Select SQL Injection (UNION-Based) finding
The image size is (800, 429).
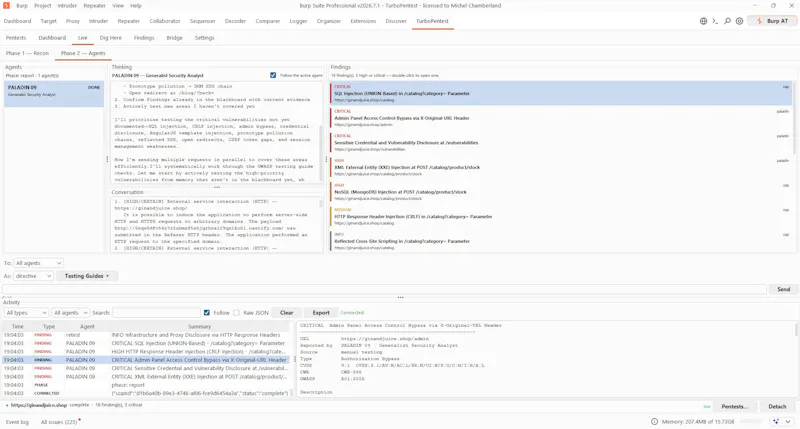(561, 93)
